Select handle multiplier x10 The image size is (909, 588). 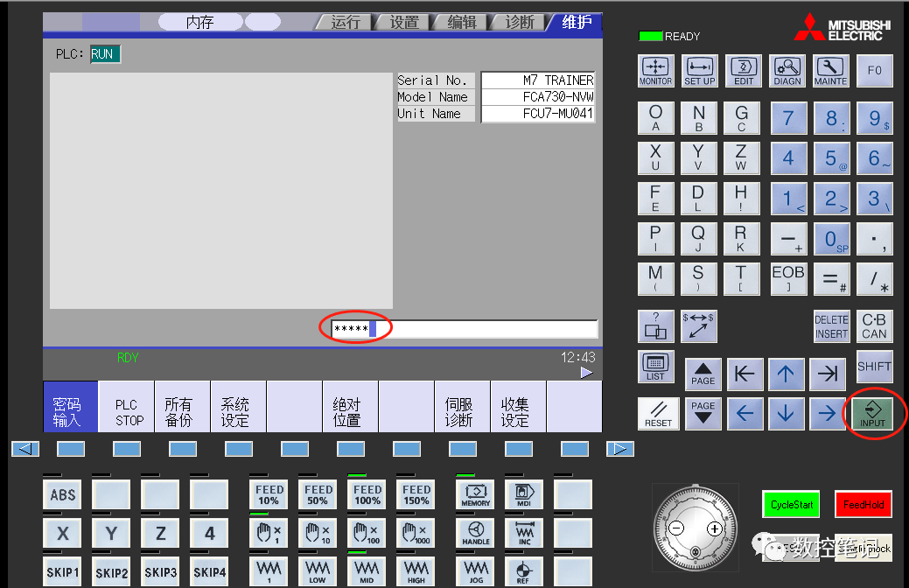tap(318, 533)
